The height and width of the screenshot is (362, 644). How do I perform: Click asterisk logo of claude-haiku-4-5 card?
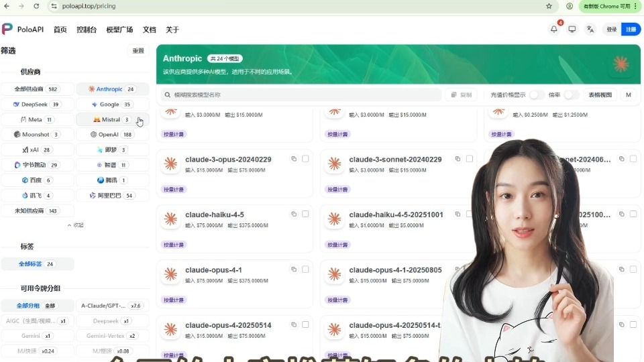tap(170, 219)
